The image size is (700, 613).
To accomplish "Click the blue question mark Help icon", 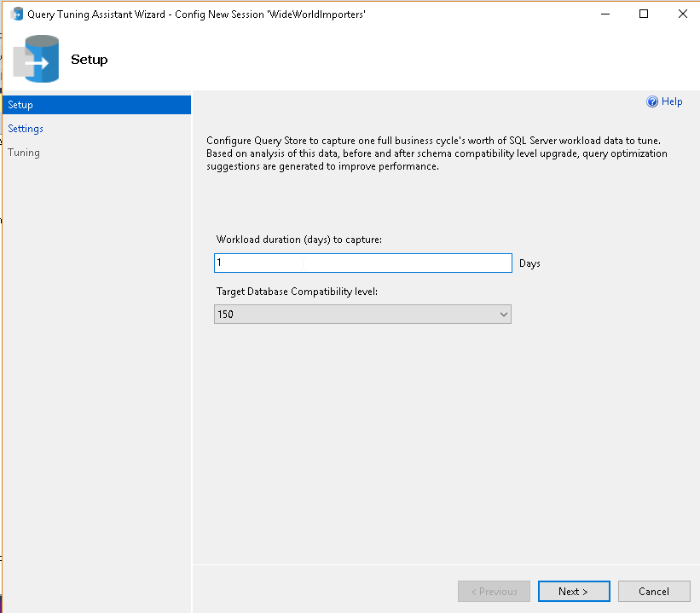I will click(652, 101).
